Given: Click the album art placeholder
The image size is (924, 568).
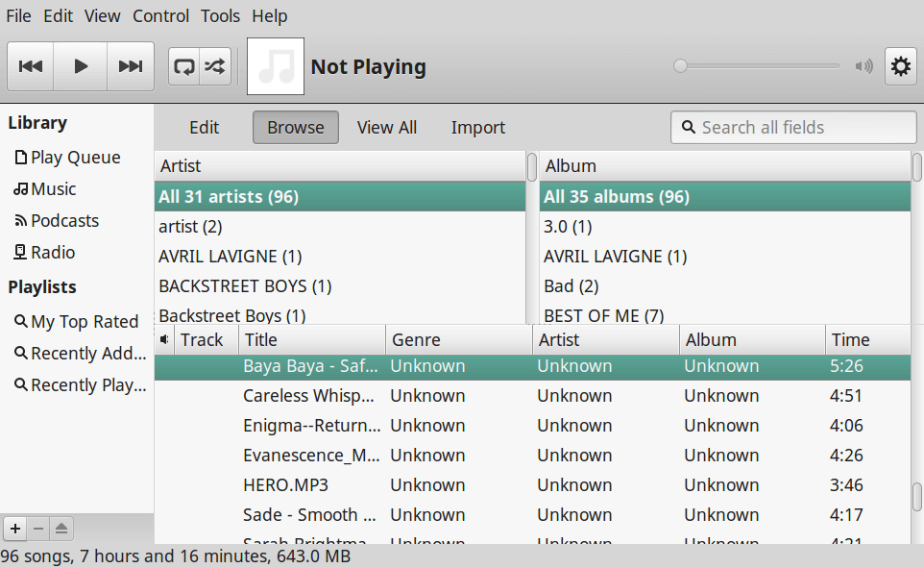Looking at the screenshot, I should tap(276, 66).
